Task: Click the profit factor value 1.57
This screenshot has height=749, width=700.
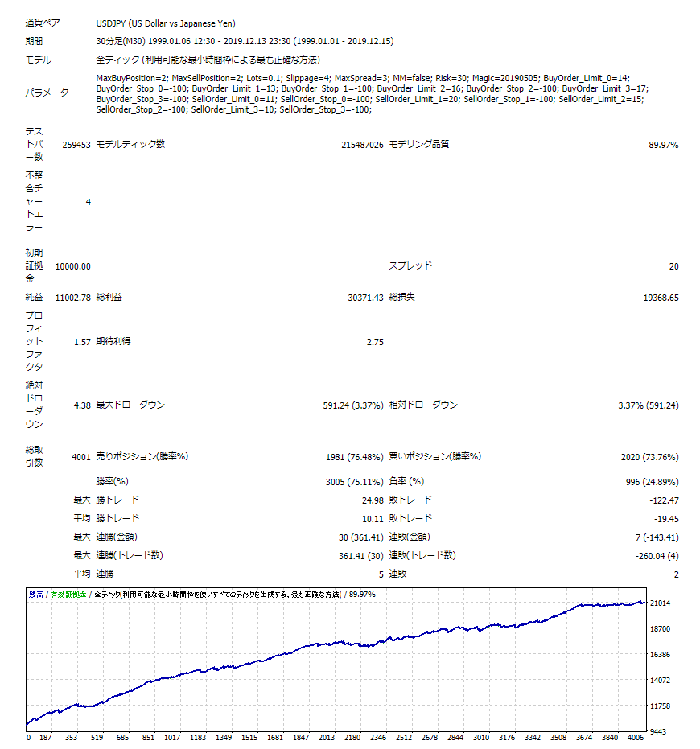Action: pos(82,342)
